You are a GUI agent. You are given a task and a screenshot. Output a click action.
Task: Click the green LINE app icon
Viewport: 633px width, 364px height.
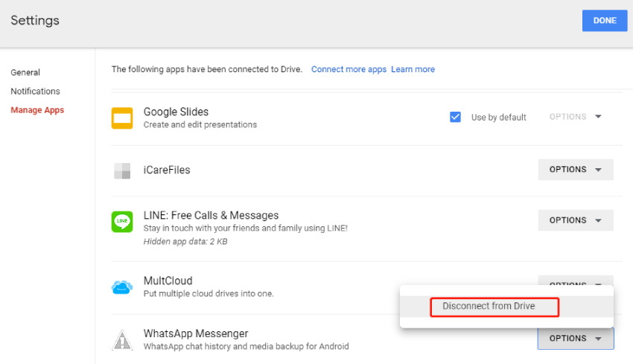coord(122,222)
